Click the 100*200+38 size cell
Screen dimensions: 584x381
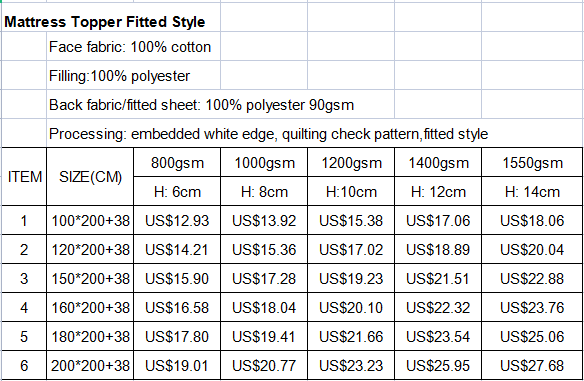[x=90, y=220]
